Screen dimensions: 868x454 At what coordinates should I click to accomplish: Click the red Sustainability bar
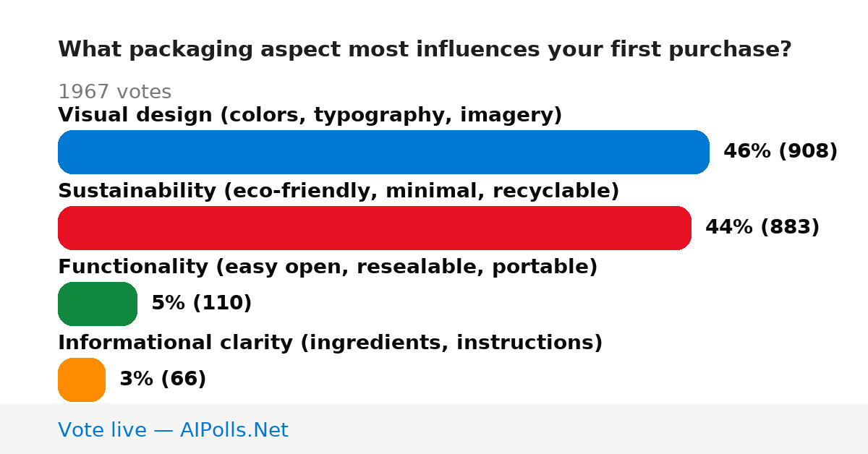coord(375,228)
